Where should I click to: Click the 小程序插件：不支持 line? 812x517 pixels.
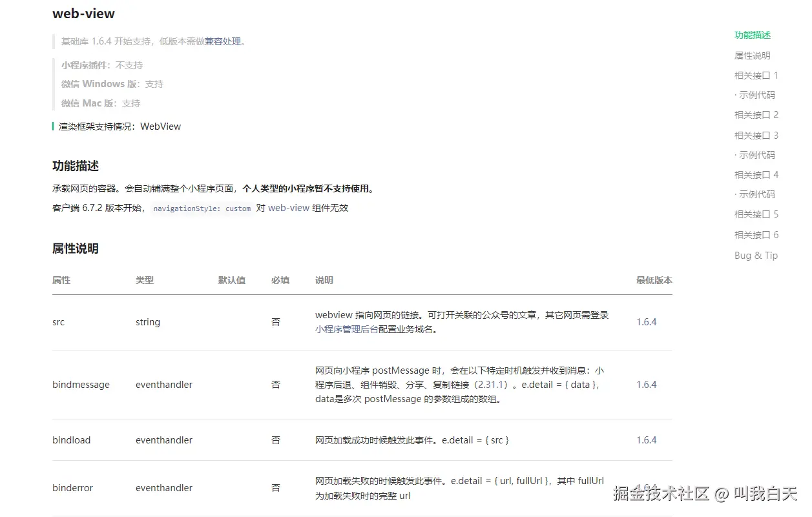[x=102, y=65]
